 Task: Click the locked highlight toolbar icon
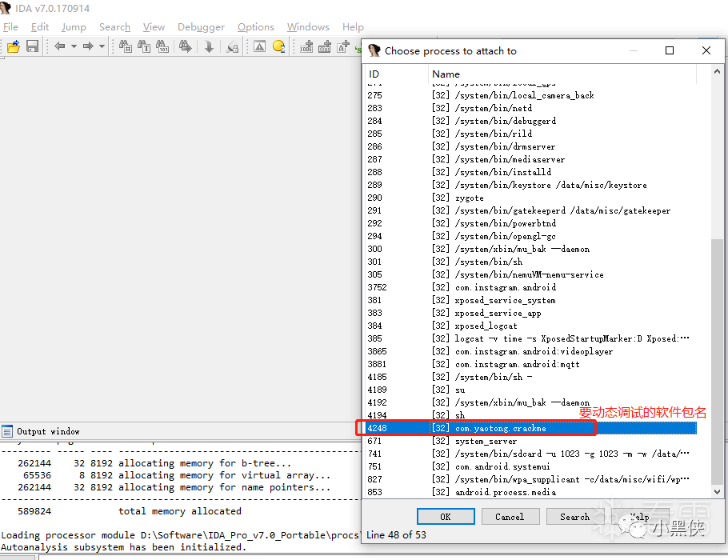coord(232,46)
